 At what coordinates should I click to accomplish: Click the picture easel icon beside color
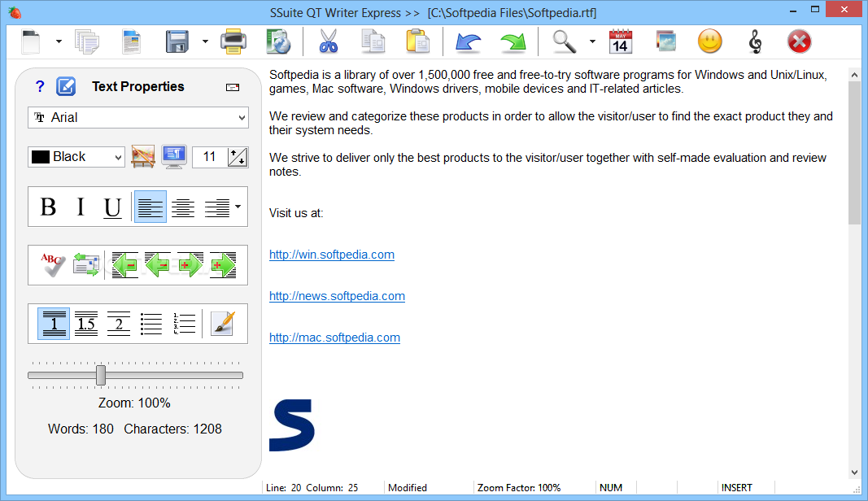(143, 157)
